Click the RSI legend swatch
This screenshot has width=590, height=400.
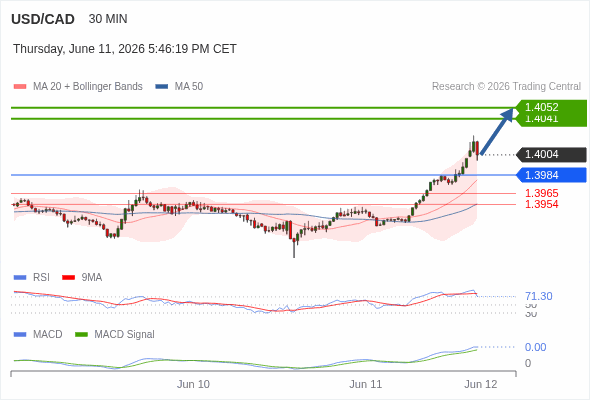pos(20,278)
